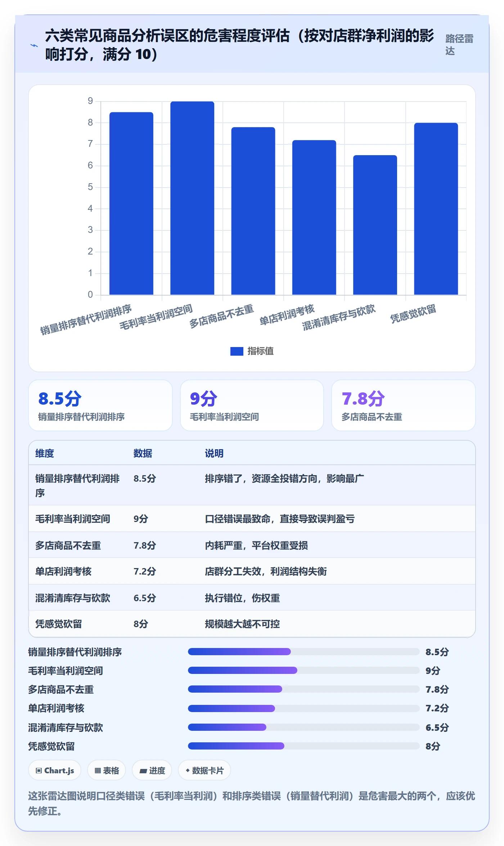This screenshot has height=846, width=504.
Task: Click the 数据 column header
Action: [143, 453]
